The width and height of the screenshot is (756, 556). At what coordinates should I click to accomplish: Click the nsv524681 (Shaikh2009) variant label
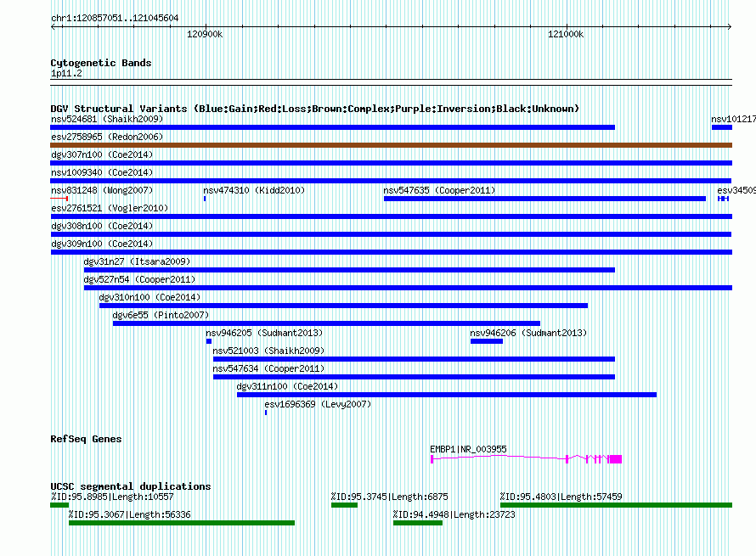pyautogui.click(x=107, y=119)
